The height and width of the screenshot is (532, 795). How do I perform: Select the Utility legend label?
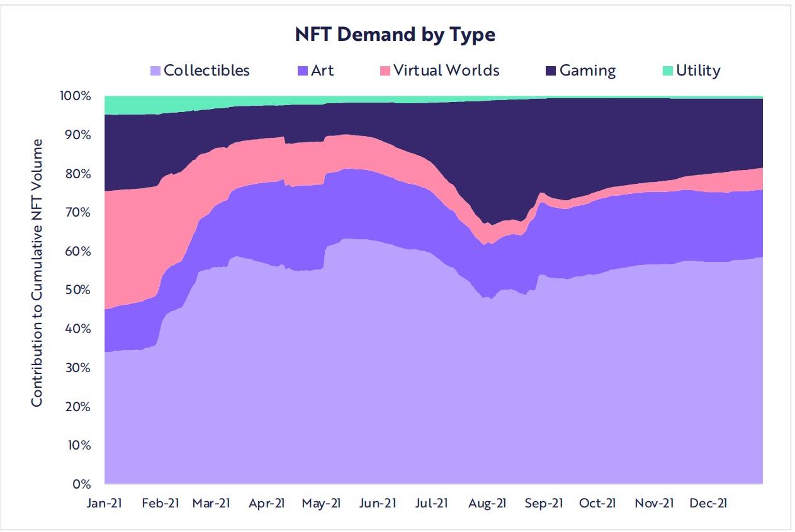point(698,71)
